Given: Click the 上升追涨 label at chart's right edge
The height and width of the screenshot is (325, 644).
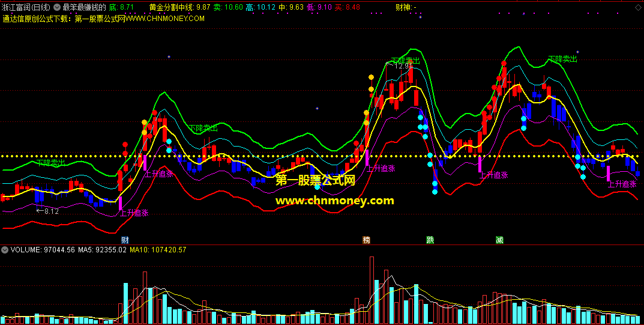Looking at the screenshot, I should pyautogui.click(x=622, y=184).
